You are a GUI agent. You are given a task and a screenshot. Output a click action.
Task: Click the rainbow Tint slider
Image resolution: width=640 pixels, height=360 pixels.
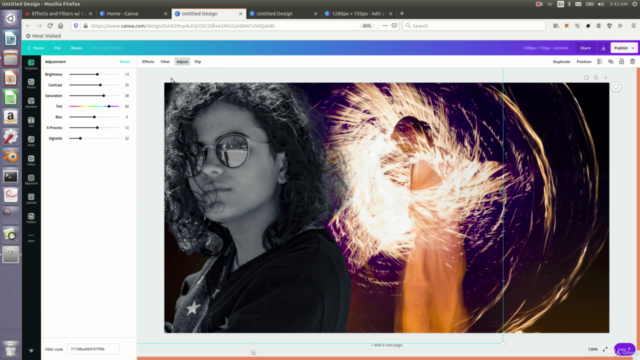94,106
